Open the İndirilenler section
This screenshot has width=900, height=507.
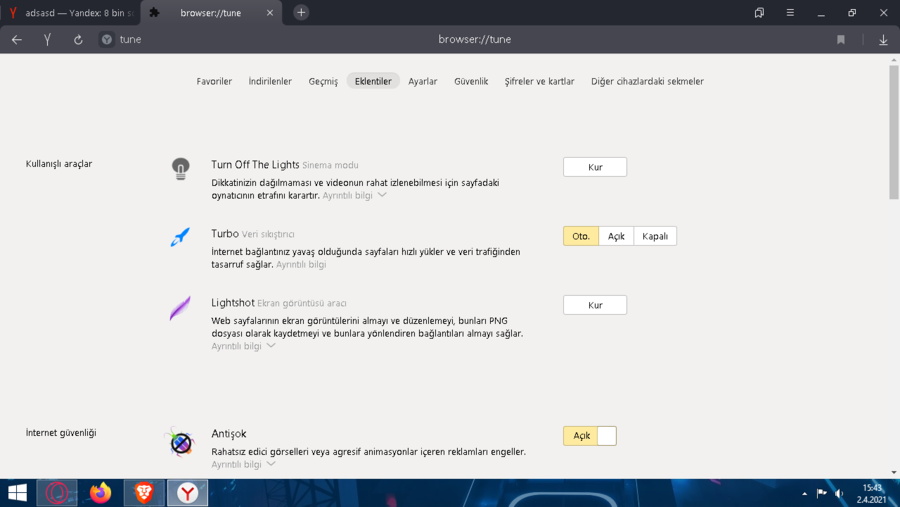tap(270, 82)
